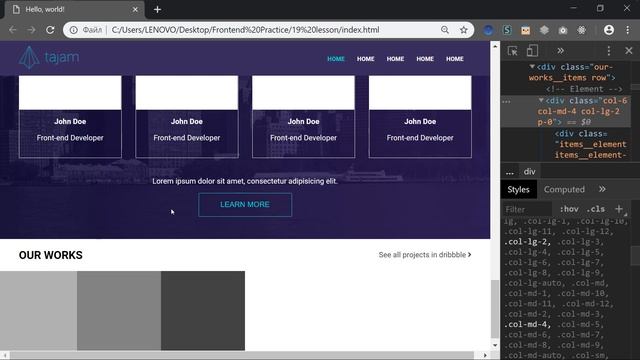Click the highlighted first HOME nav link
640x360 pixels.
pos(336,59)
